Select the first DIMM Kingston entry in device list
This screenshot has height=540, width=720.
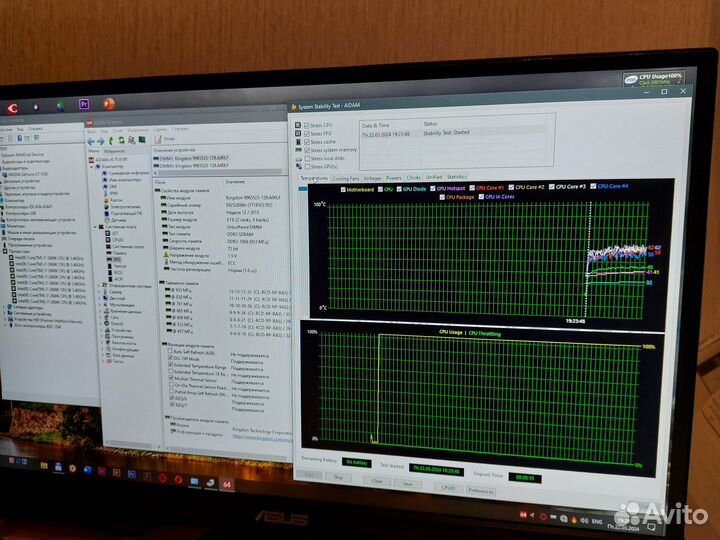coord(192,158)
